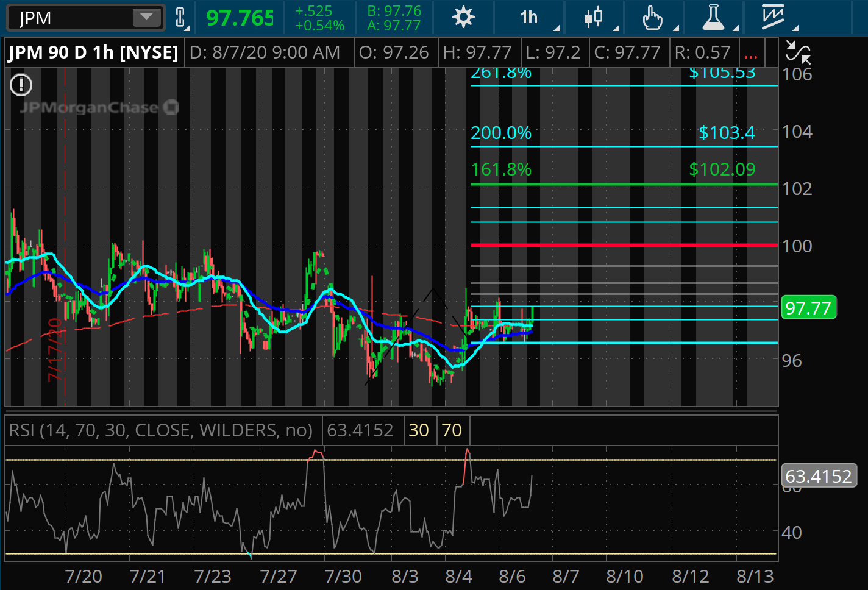The width and height of the screenshot is (868, 590).
Task: Select the 161.8% Fibonacci level label
Action: pos(501,169)
